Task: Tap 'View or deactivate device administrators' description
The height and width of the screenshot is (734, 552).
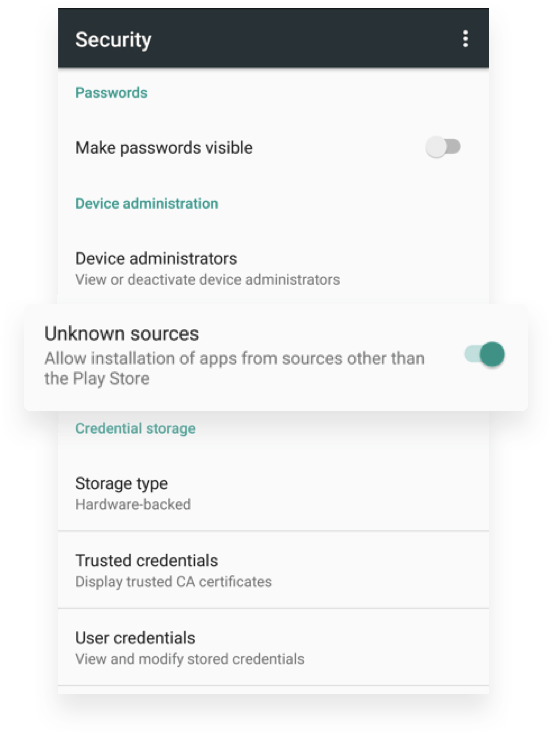Action: point(208,280)
